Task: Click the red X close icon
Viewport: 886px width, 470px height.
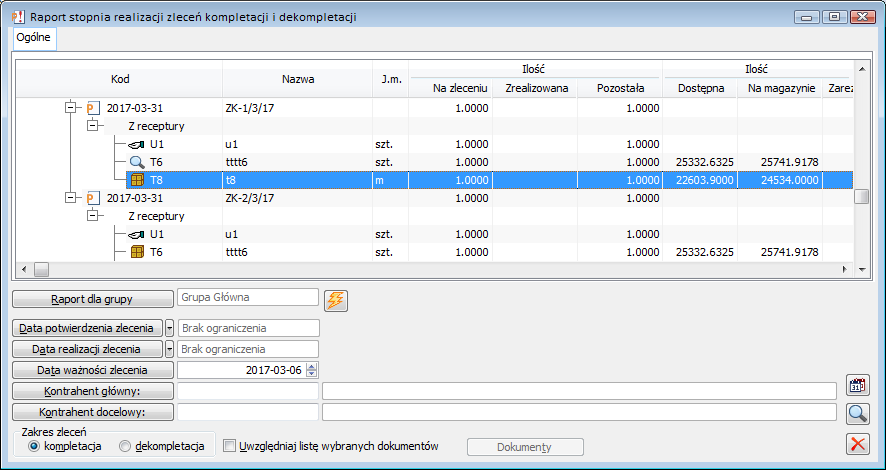Action: point(856,444)
